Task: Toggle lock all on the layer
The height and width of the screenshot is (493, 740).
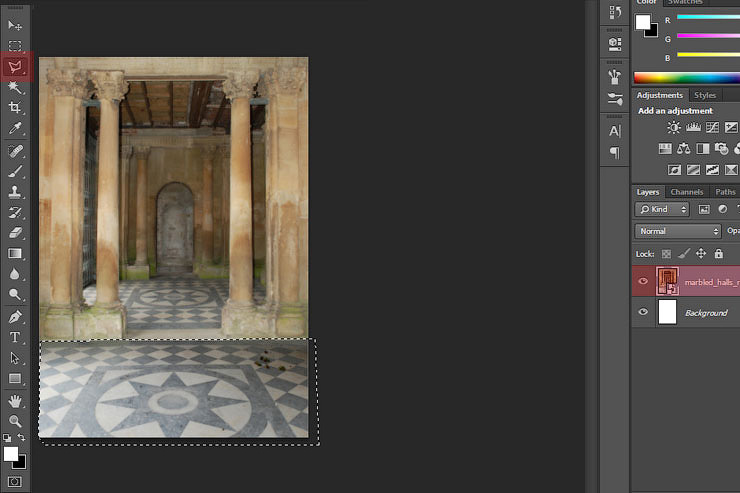Action: [x=718, y=254]
